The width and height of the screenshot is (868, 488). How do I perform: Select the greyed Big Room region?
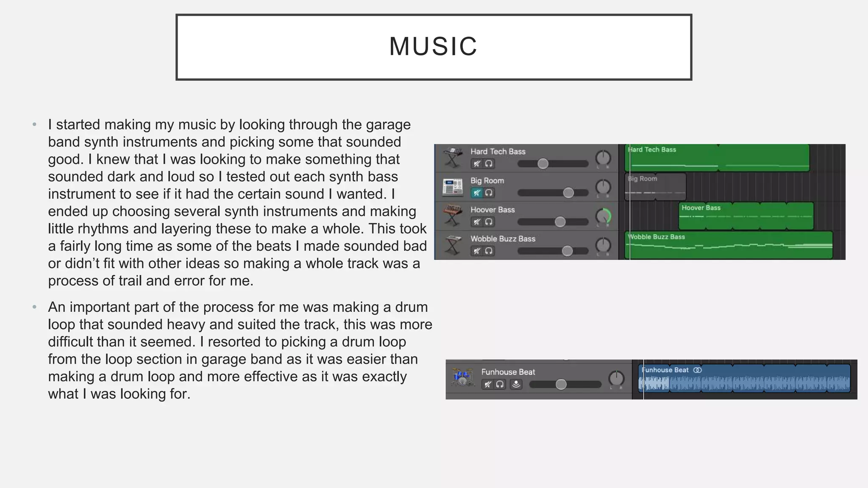[655, 187]
